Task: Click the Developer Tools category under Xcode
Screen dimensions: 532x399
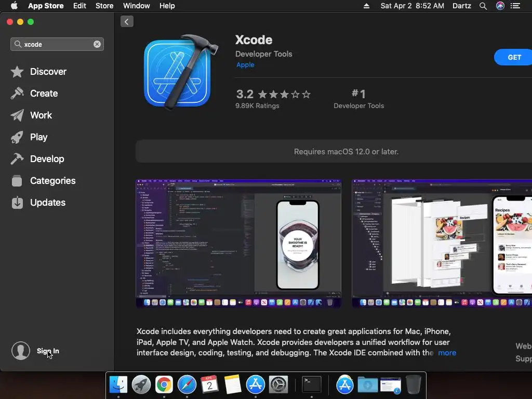Action: (263, 54)
